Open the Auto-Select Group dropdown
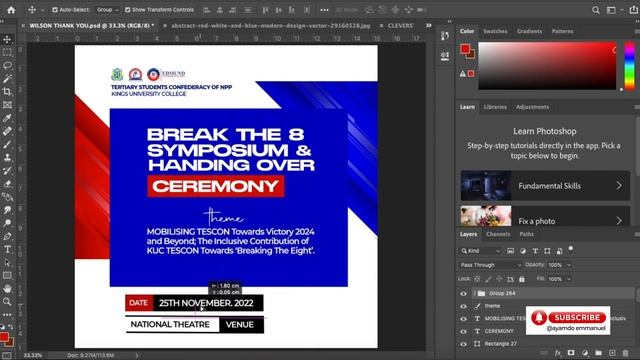This screenshot has width=640, height=360. [107, 9]
